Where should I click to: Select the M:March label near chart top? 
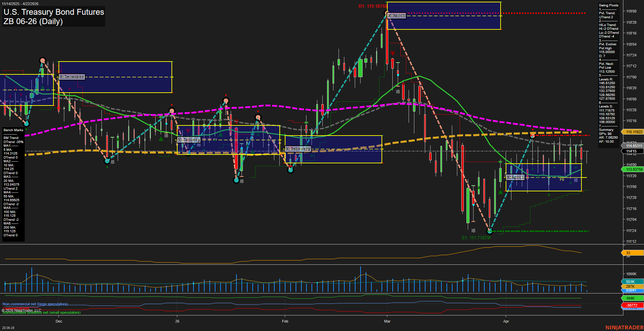[x=396, y=16]
